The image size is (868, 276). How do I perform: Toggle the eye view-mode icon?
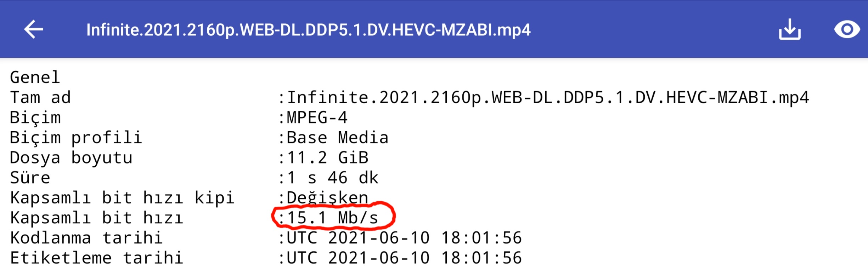tap(847, 29)
